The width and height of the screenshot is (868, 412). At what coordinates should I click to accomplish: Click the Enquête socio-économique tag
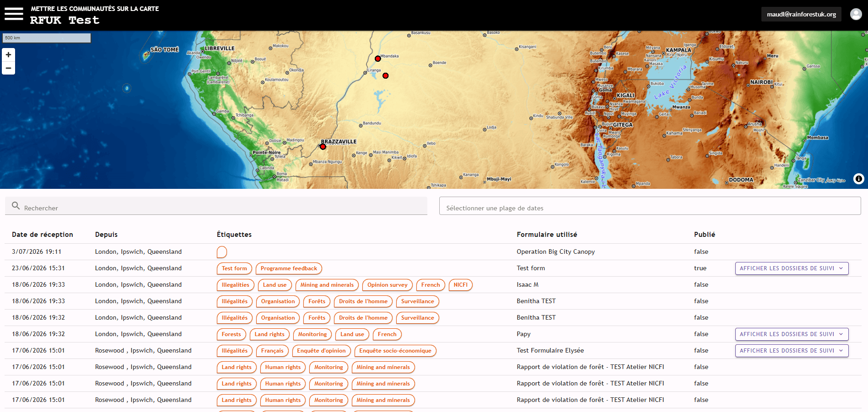tap(395, 351)
